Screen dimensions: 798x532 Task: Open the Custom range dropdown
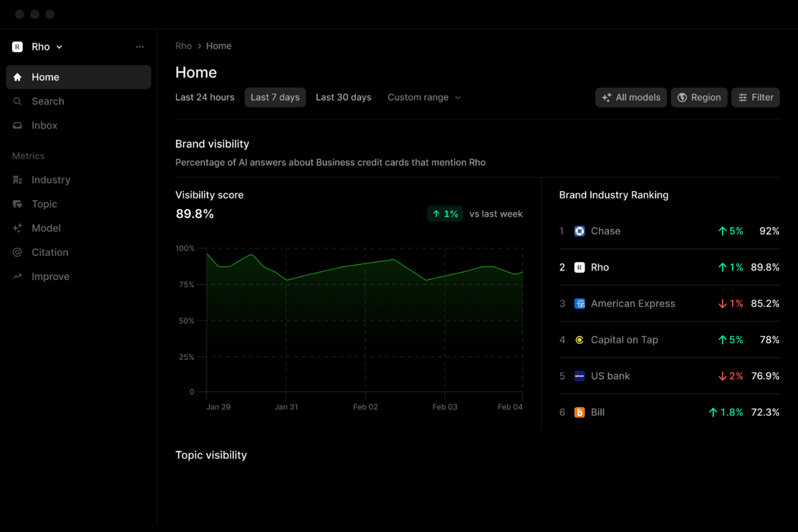(424, 97)
